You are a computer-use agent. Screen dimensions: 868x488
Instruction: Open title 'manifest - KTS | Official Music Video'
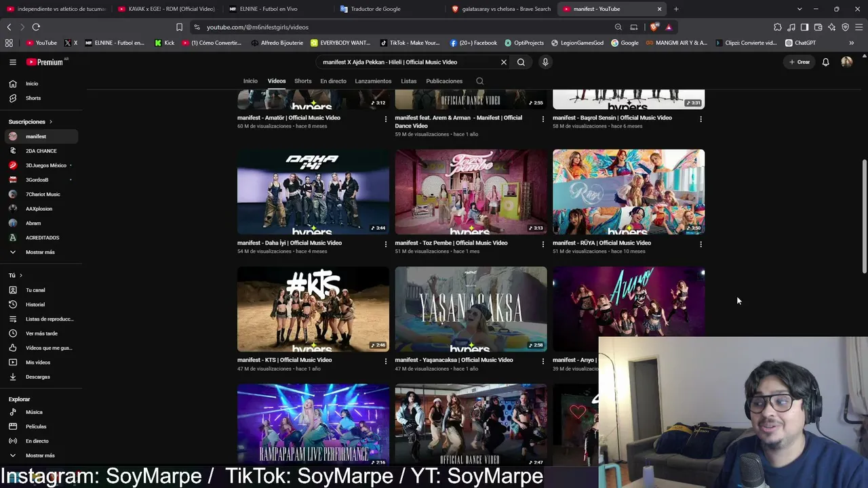tap(284, 360)
